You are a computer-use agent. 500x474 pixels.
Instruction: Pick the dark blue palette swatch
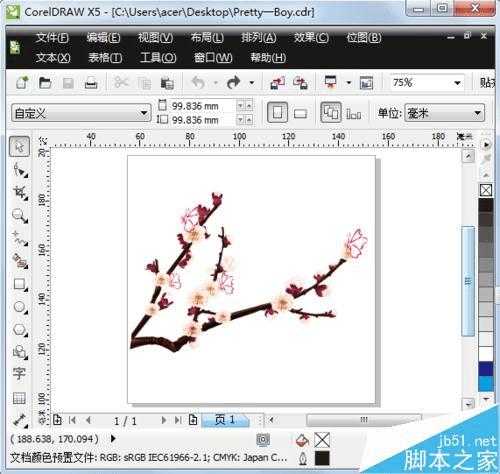point(486,369)
